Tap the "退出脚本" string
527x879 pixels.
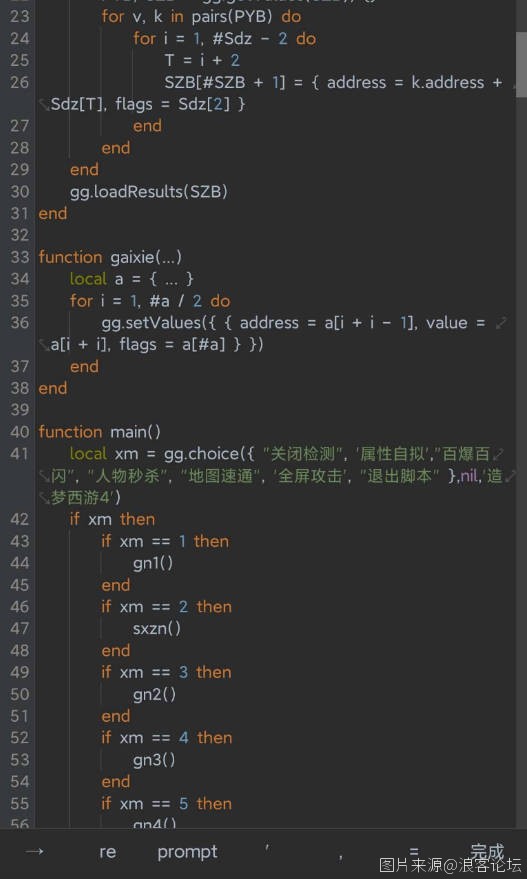pos(400,476)
